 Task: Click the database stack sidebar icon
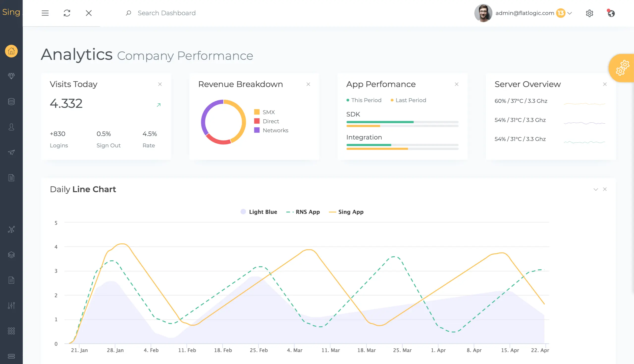tap(11, 101)
